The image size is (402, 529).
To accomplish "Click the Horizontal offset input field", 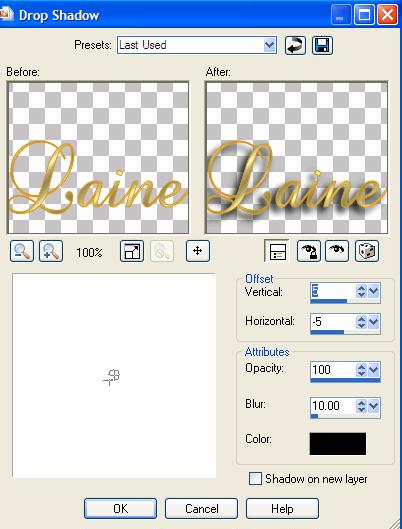I will coord(333,322).
